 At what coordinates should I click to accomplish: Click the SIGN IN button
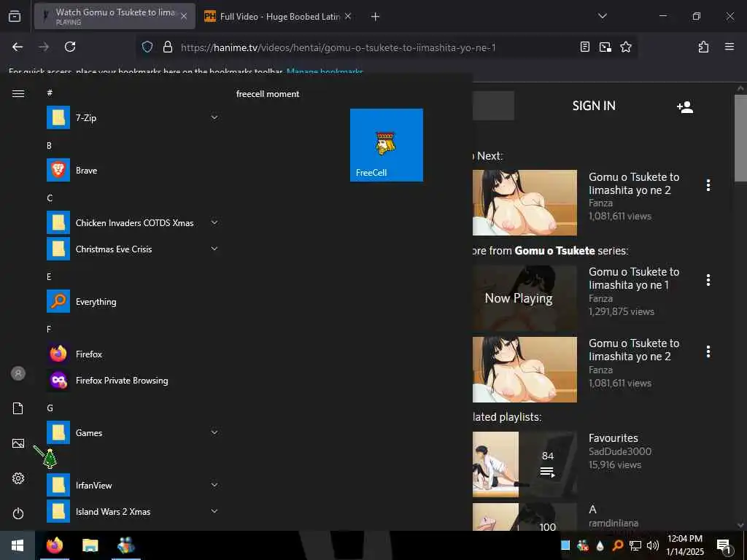594,106
